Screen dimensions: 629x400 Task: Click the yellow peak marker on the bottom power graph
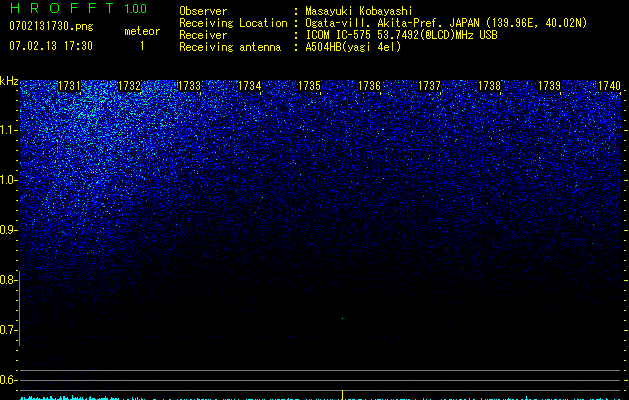coord(342,395)
